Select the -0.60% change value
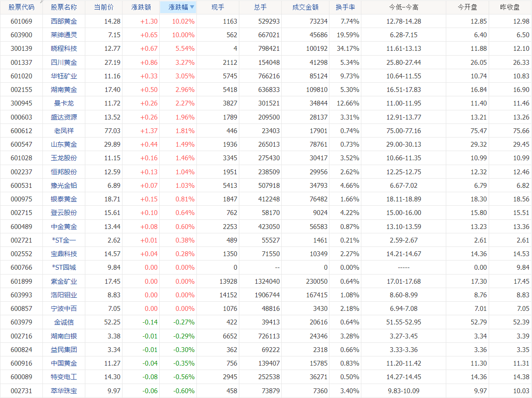 coord(183,391)
